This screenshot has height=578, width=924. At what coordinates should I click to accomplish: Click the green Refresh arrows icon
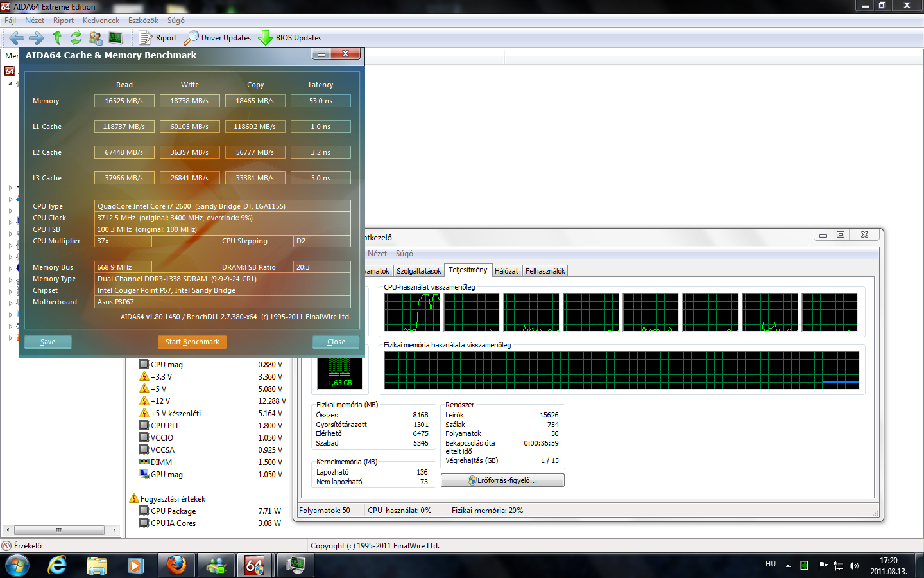point(76,38)
